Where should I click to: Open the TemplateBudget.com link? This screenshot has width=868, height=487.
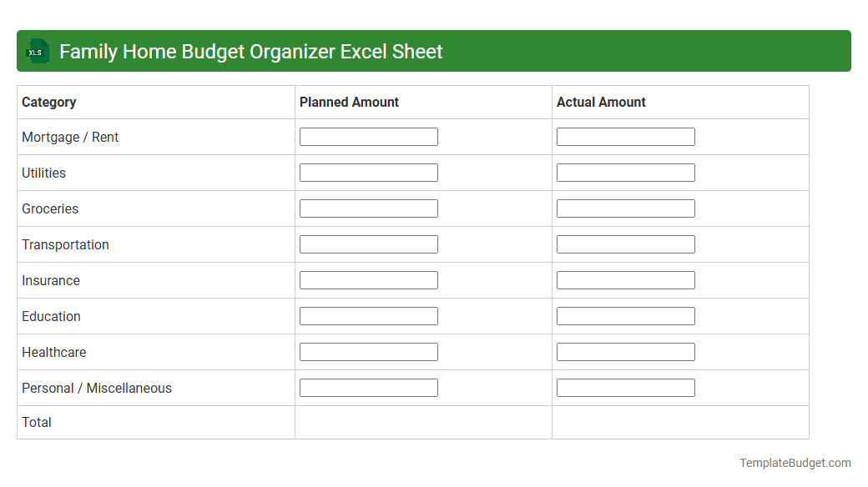click(795, 461)
